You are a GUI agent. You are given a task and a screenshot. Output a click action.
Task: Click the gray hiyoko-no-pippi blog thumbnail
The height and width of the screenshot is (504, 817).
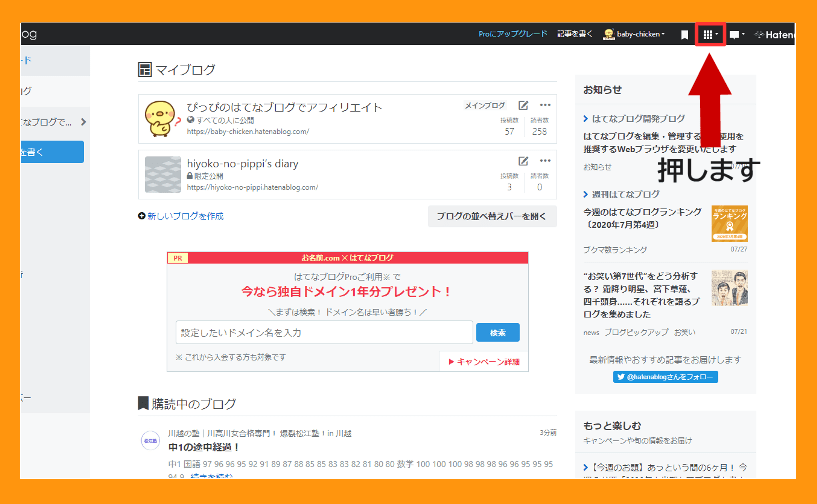click(x=163, y=175)
